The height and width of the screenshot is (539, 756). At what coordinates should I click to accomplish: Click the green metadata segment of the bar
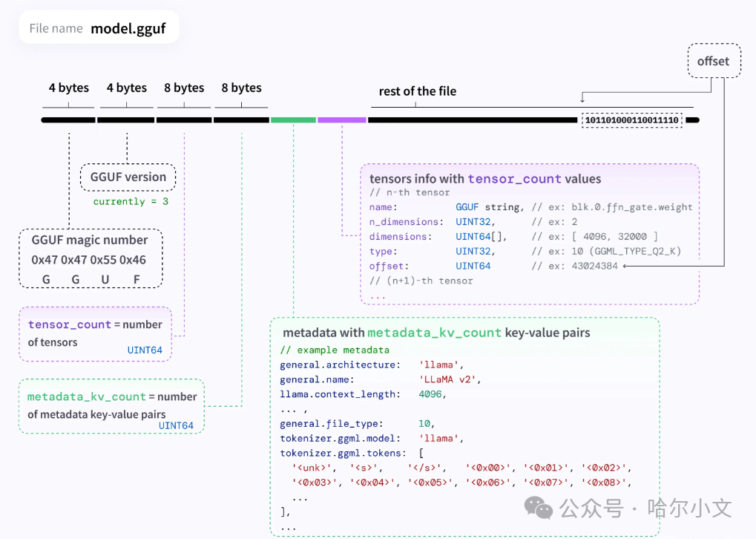pyautogui.click(x=293, y=120)
